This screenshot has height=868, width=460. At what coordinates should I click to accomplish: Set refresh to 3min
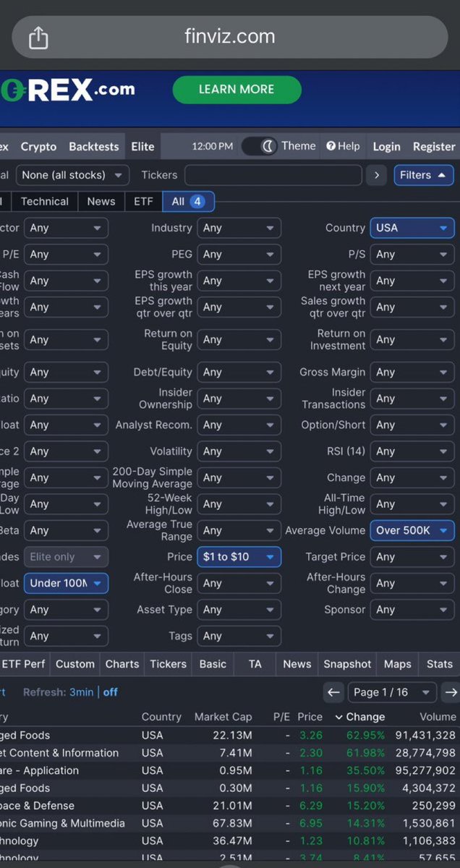(x=81, y=692)
